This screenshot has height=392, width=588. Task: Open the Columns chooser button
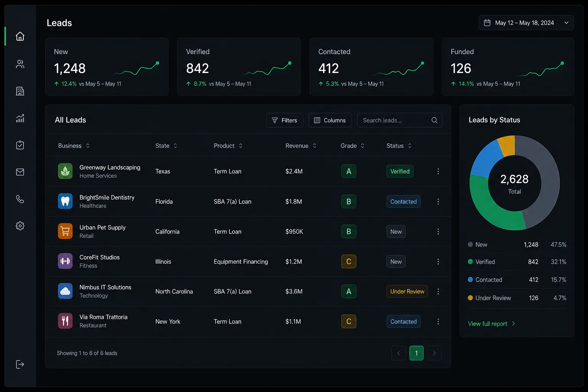click(330, 120)
